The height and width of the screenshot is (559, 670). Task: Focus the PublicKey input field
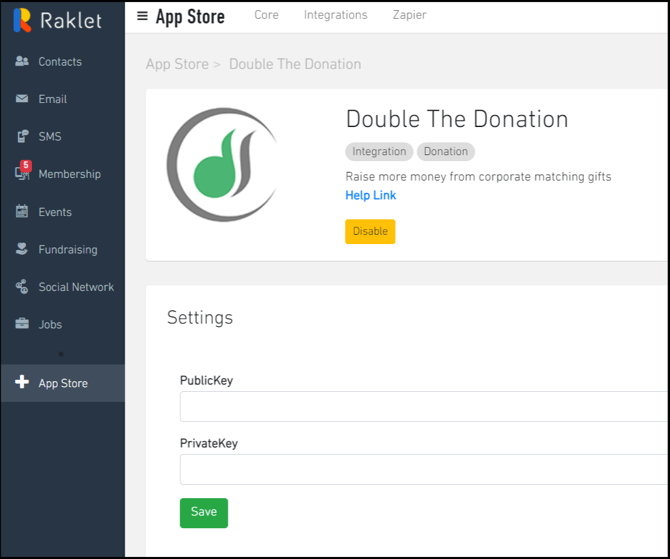[x=424, y=407]
